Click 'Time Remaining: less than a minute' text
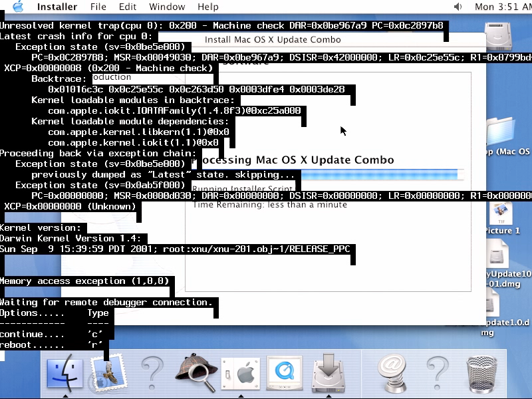Image resolution: width=532 pixels, height=399 pixels. point(270,205)
